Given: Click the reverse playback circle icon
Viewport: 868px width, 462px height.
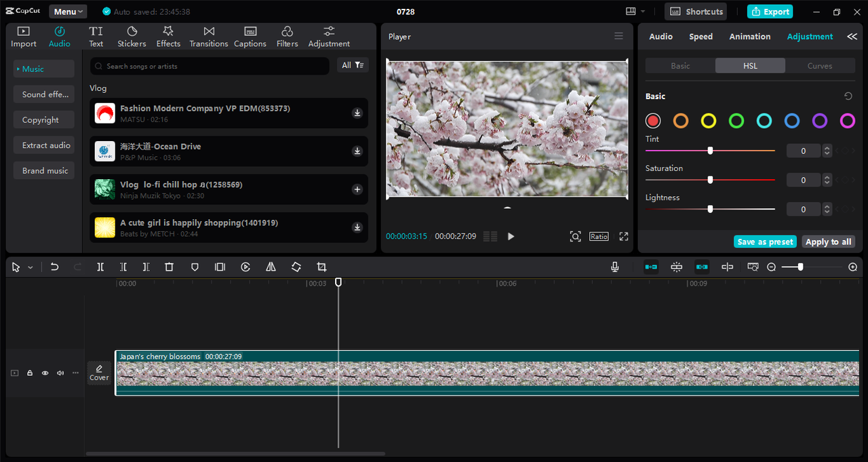Looking at the screenshot, I should point(245,267).
